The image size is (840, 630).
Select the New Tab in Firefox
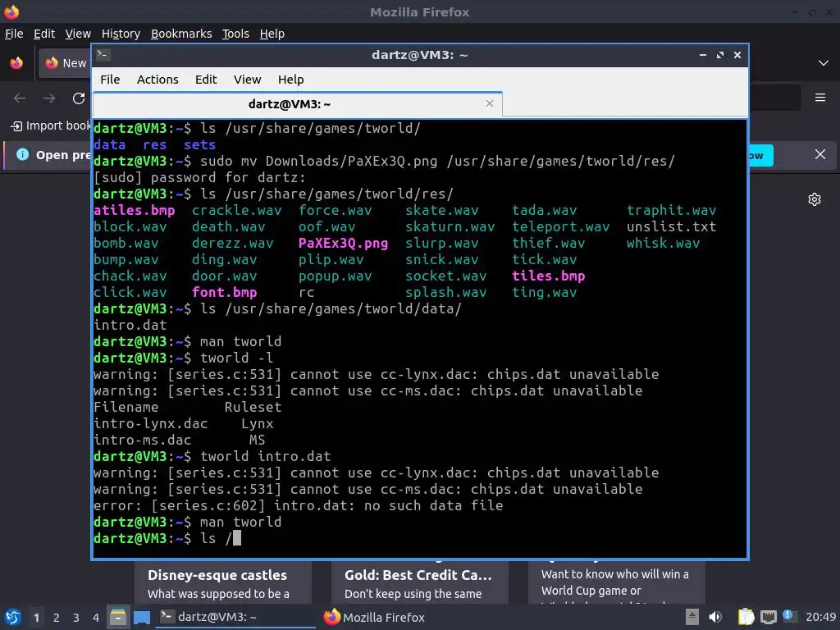pos(65,62)
